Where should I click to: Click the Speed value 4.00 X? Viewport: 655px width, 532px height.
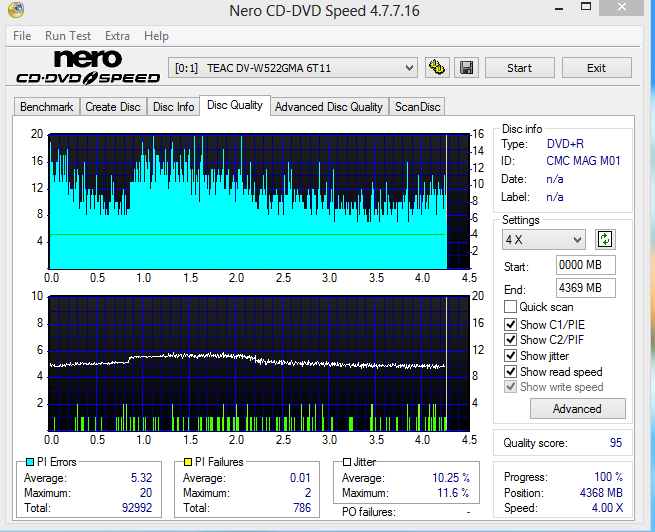click(607, 508)
